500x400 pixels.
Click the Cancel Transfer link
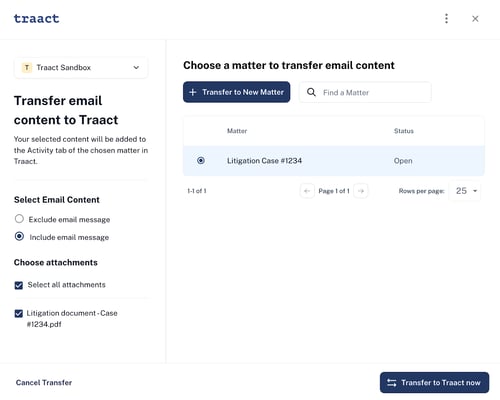click(x=44, y=382)
